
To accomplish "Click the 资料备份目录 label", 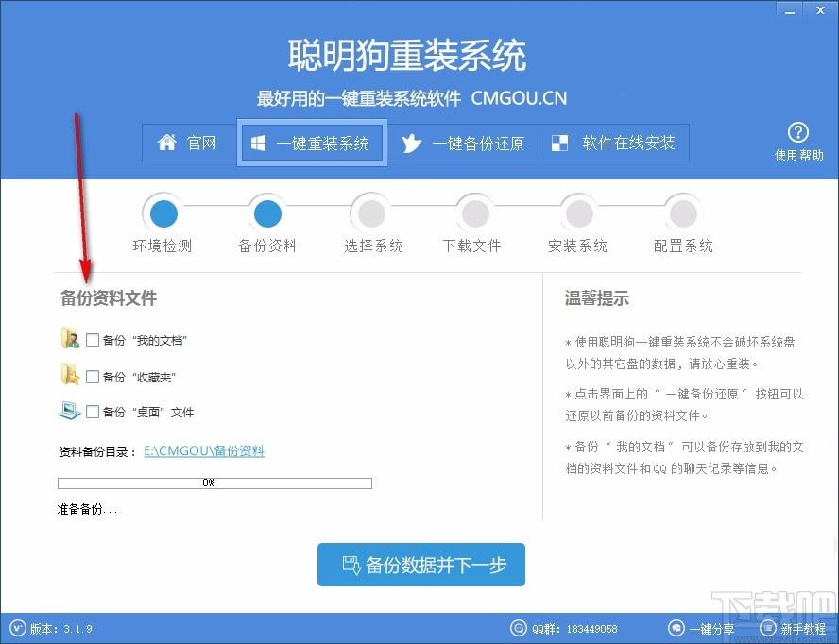I will pos(97,452).
